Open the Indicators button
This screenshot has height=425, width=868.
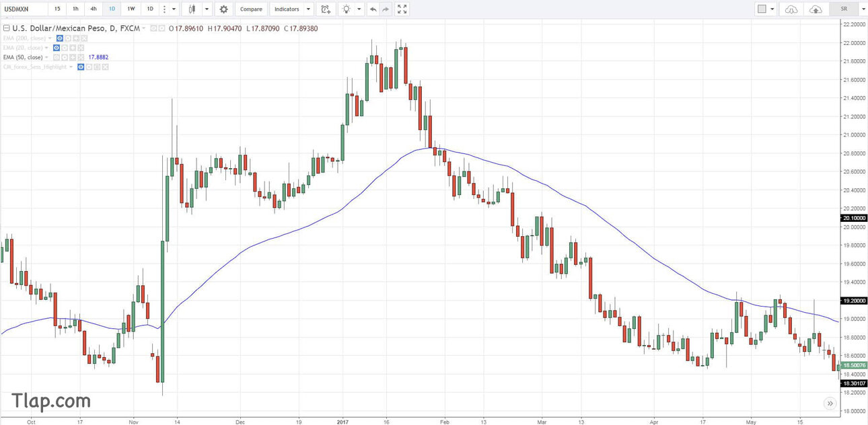pos(287,9)
